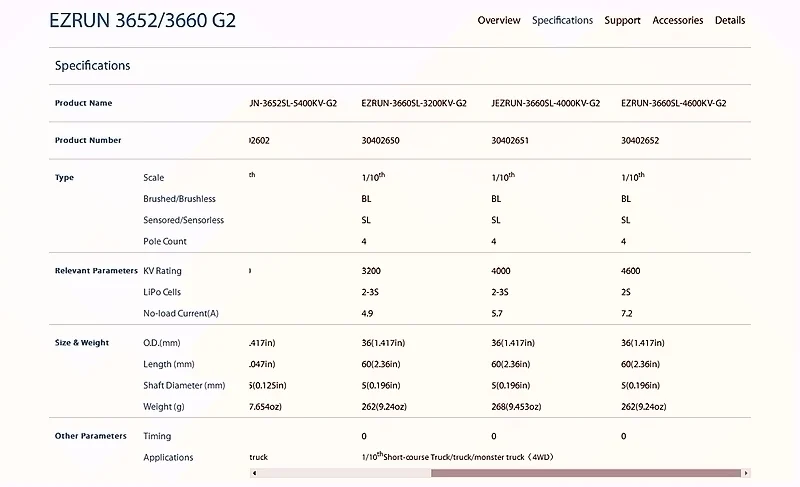Screen dimensions: 800x487
Task: Click the Scale sub-label
Action: point(154,177)
